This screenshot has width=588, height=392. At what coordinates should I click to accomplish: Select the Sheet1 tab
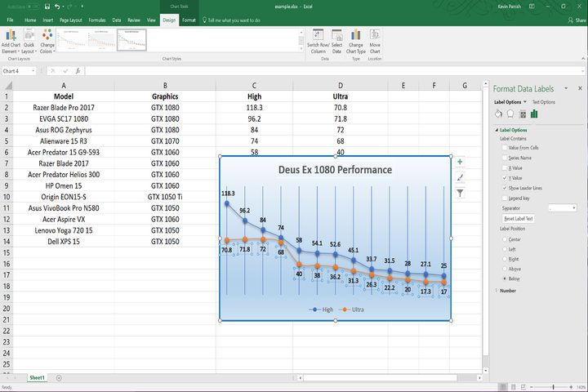(x=37, y=378)
